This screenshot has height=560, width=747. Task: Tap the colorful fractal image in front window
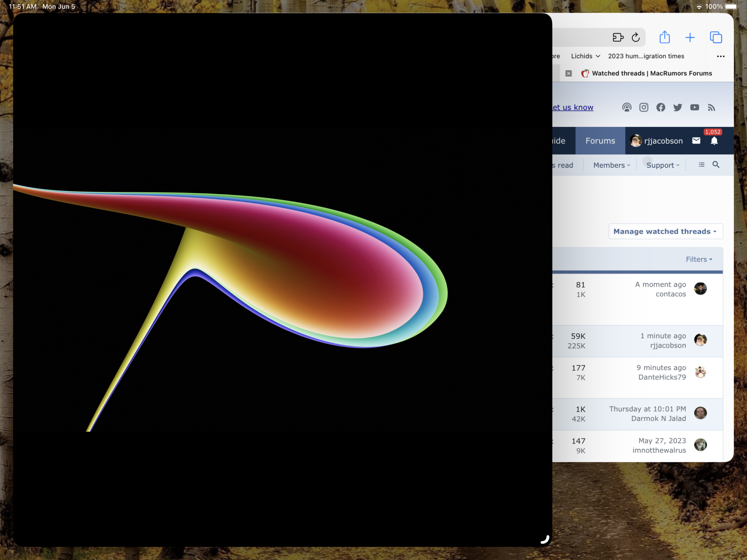click(x=230, y=307)
